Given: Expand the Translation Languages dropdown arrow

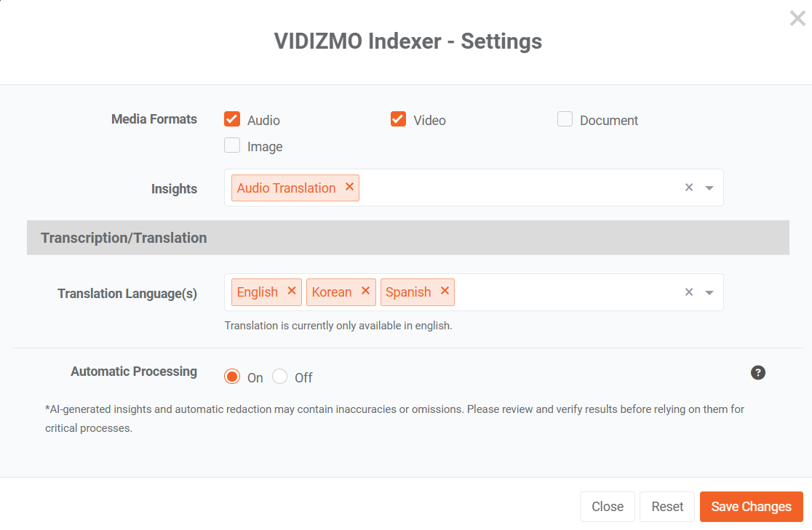Looking at the screenshot, I should [709, 292].
